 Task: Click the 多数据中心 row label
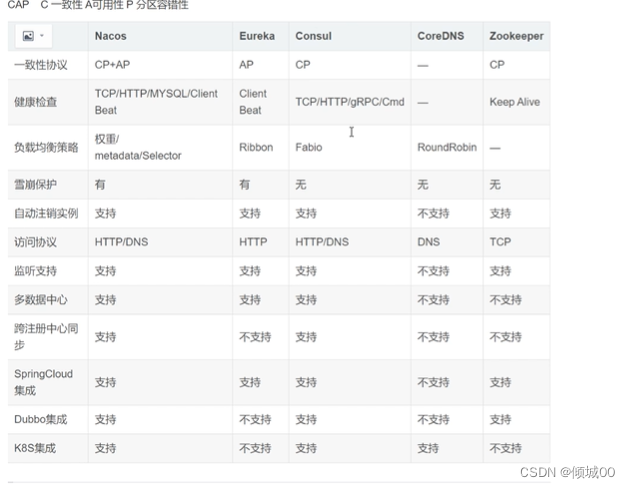point(41,300)
